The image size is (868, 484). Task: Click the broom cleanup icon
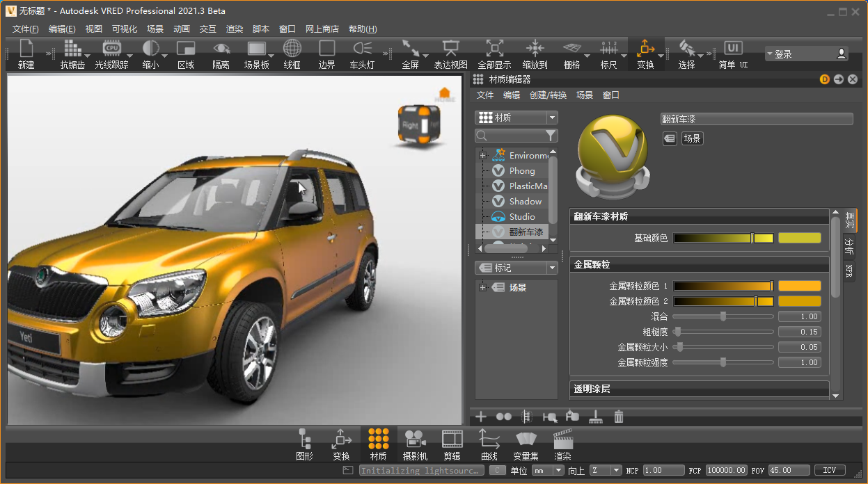[596, 417]
